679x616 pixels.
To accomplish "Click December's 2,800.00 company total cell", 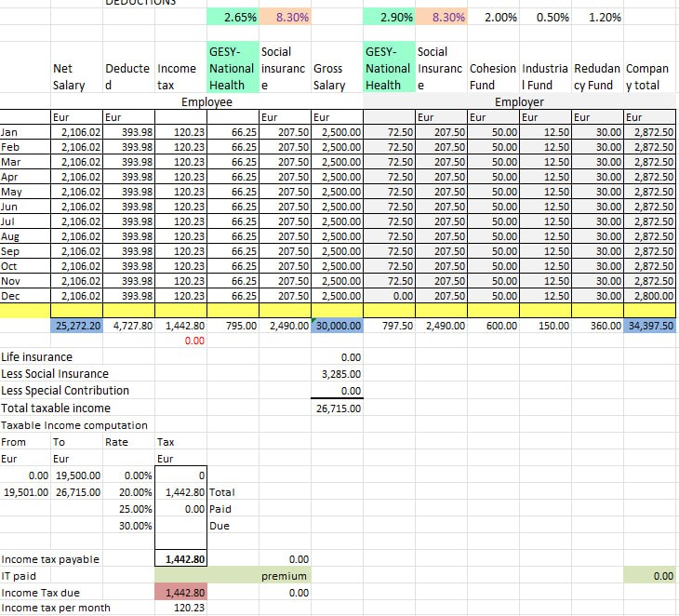I will point(650,295).
